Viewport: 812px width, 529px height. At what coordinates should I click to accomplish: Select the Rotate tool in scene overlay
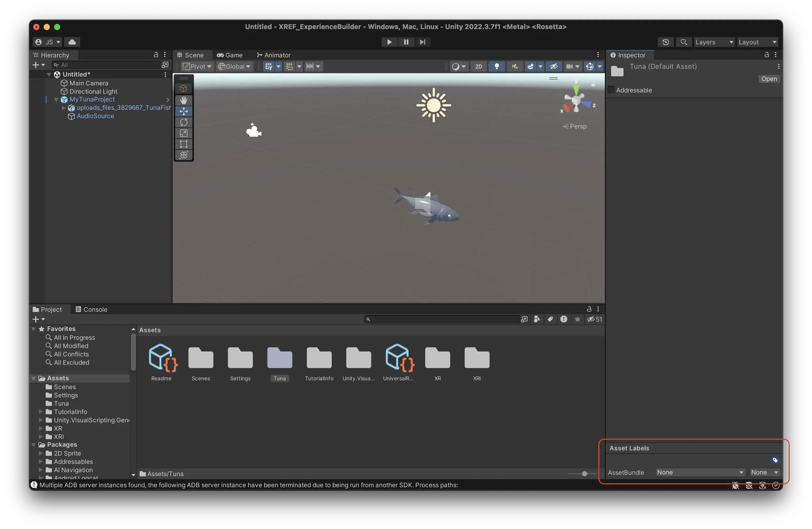tap(184, 122)
